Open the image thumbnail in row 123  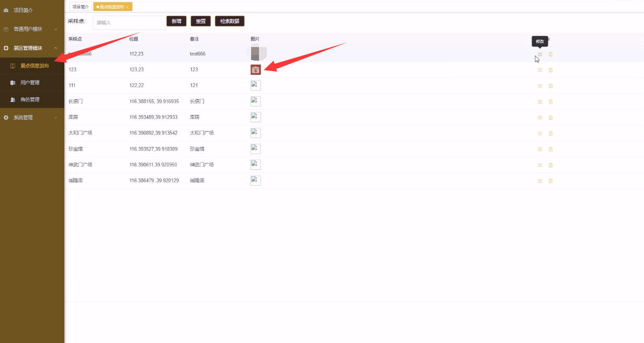coord(255,70)
